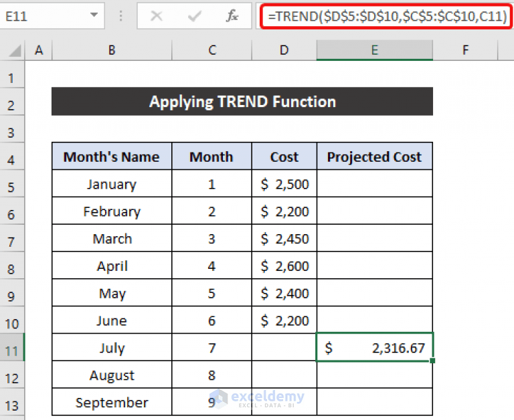Screen dimensions: 514x420
Task: Select column A header
Action: point(39,50)
